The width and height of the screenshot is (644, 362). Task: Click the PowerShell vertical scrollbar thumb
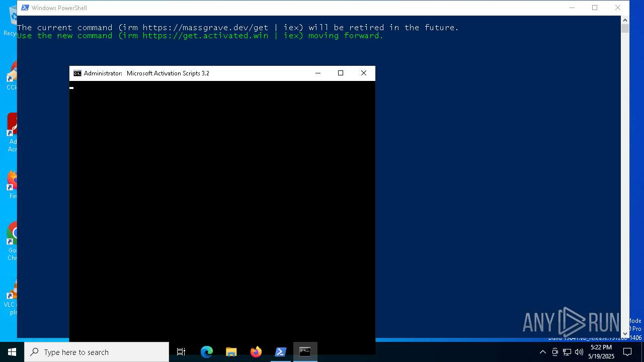pyautogui.click(x=625, y=29)
